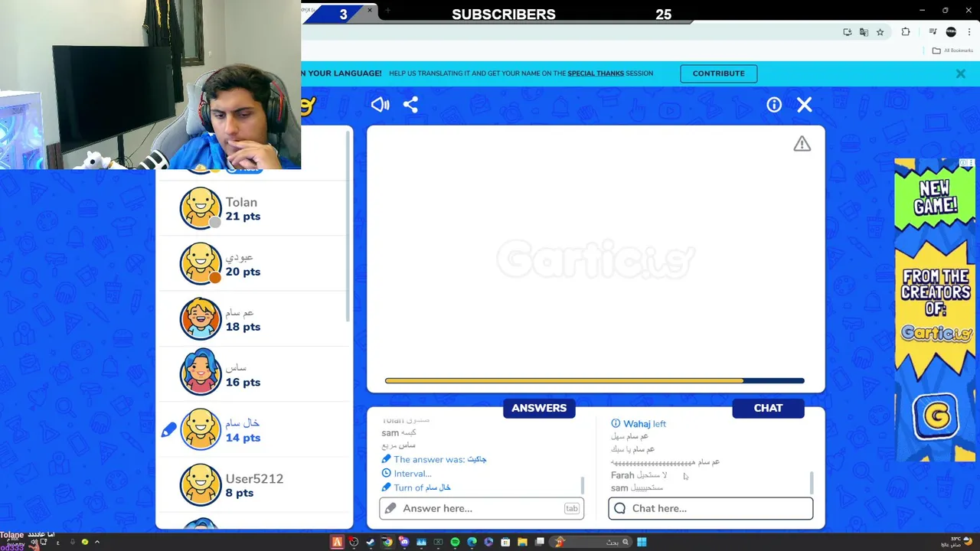Close the active browser tab
The height and width of the screenshot is (551, 980).
[x=370, y=10]
